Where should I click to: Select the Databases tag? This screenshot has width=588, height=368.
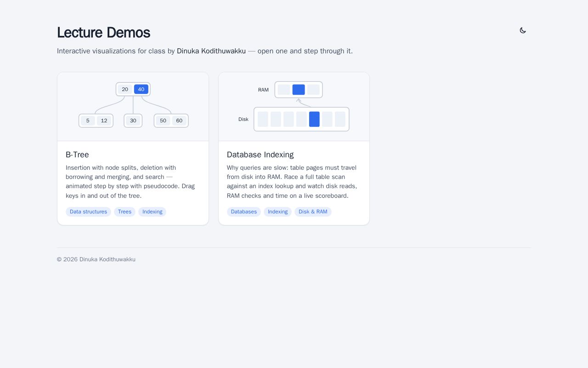(244, 212)
